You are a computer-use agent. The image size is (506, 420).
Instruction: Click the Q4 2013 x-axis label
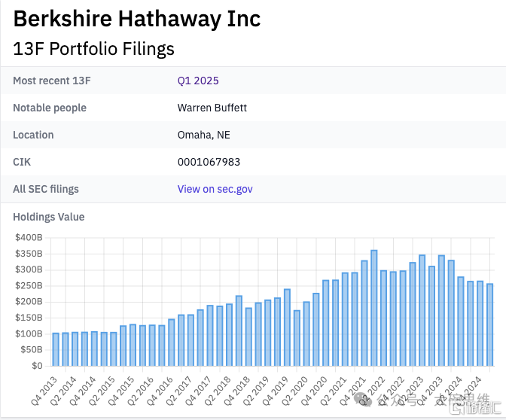44,391
